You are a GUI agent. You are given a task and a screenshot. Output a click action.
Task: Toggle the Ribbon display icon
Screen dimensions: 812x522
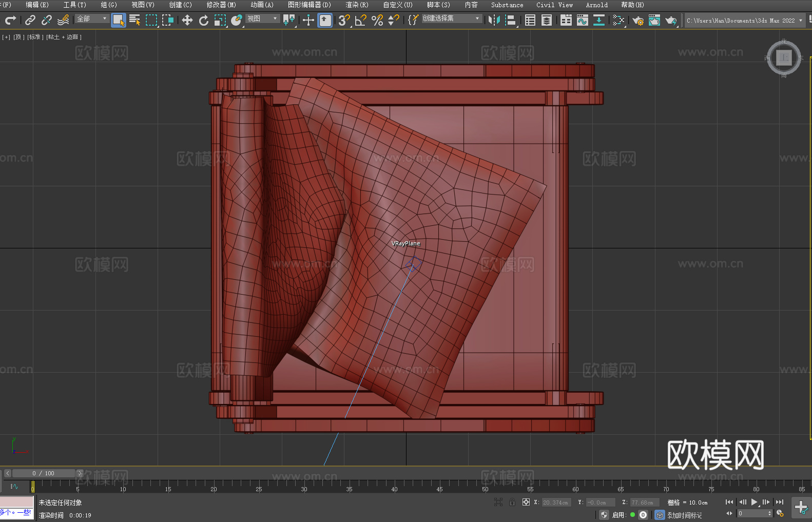(566, 20)
